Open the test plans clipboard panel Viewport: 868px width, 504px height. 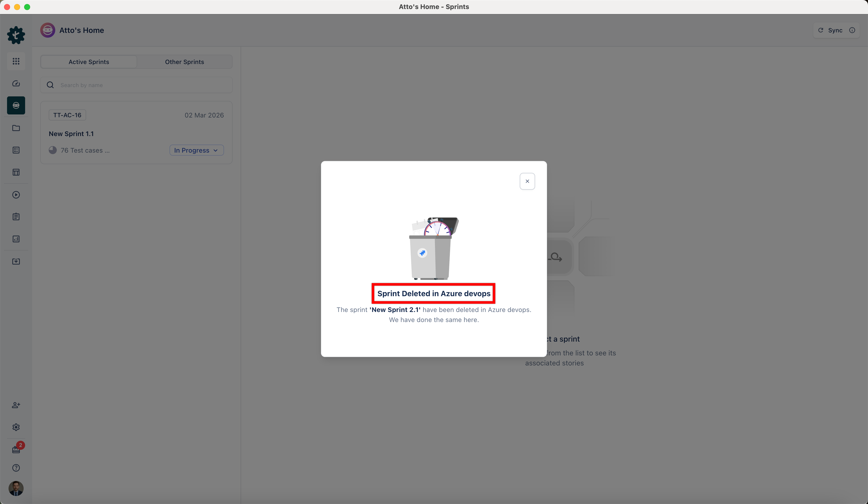16,217
